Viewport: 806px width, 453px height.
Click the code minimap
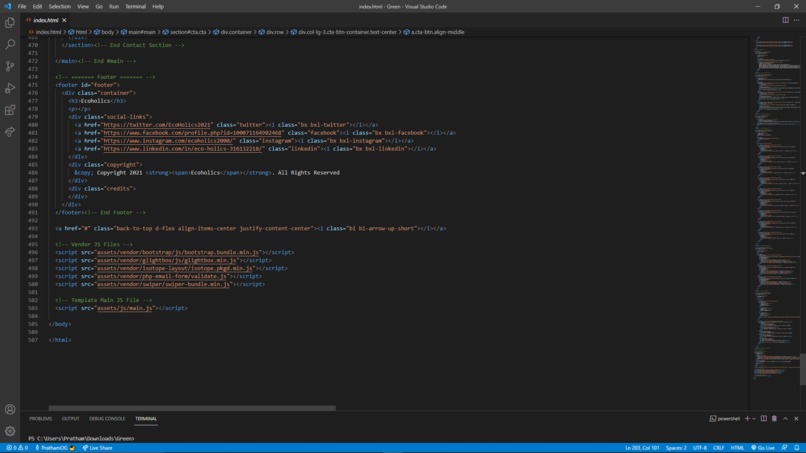pos(777,206)
